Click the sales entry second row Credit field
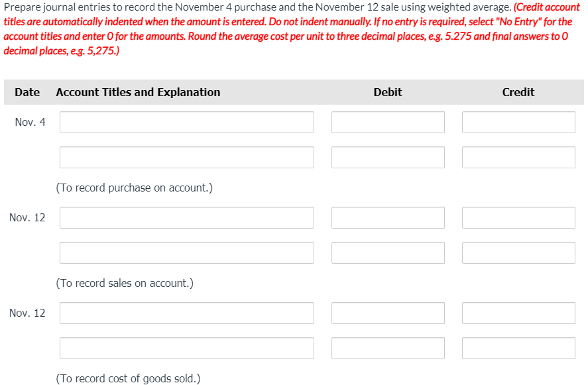The width and height of the screenshot is (588, 385). [x=518, y=252]
